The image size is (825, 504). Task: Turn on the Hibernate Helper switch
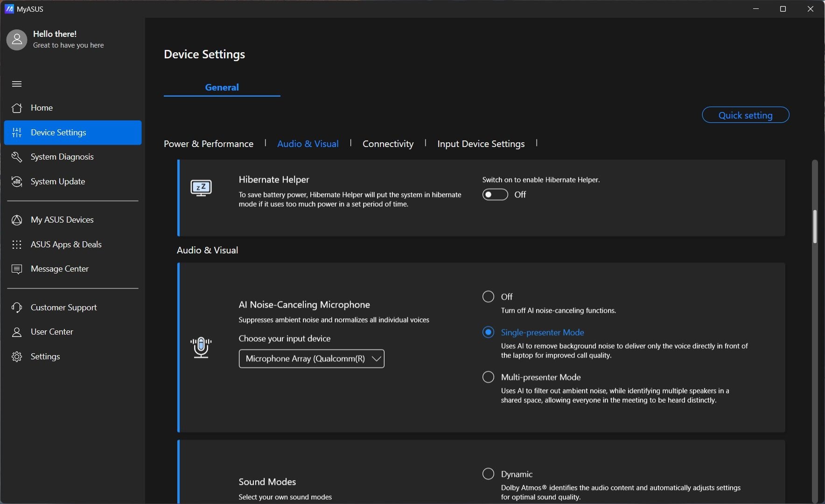495,195
